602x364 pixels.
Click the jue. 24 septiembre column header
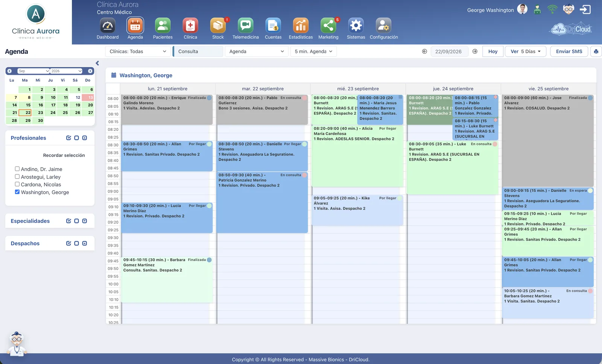453,89
